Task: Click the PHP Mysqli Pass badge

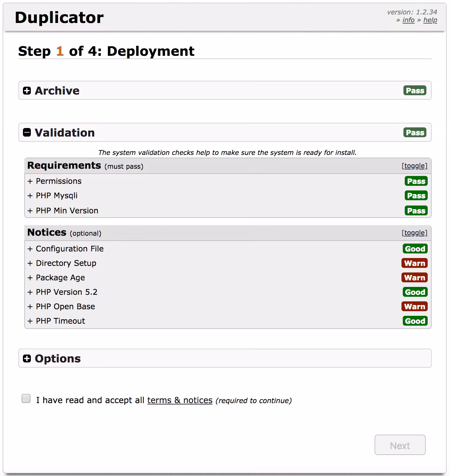Action: (416, 196)
